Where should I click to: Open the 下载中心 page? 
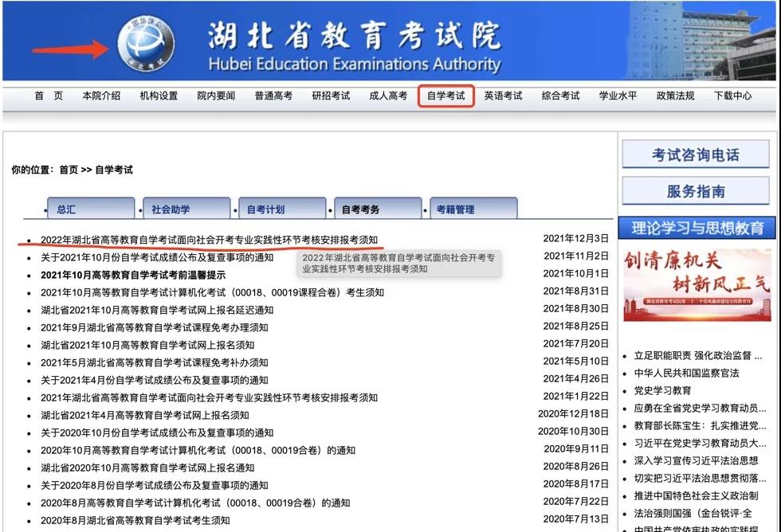(732, 96)
